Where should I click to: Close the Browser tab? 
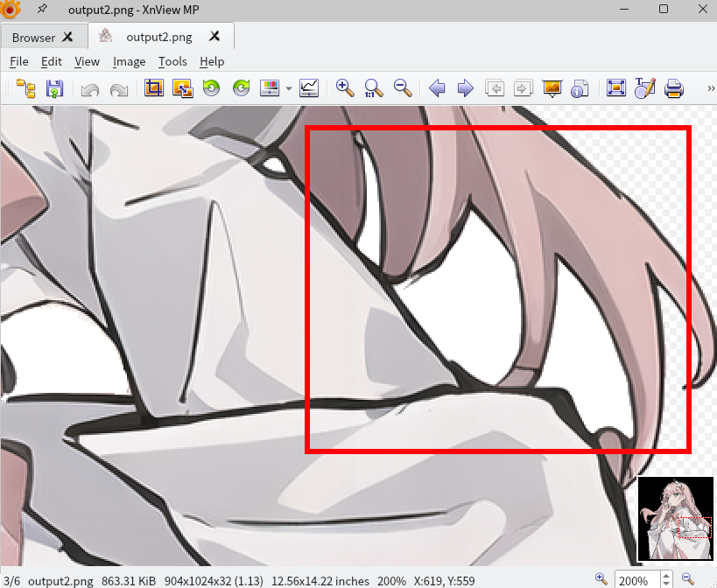(67, 37)
